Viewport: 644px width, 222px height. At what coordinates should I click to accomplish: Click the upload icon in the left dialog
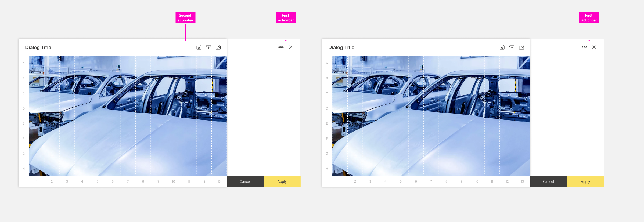(x=208, y=48)
